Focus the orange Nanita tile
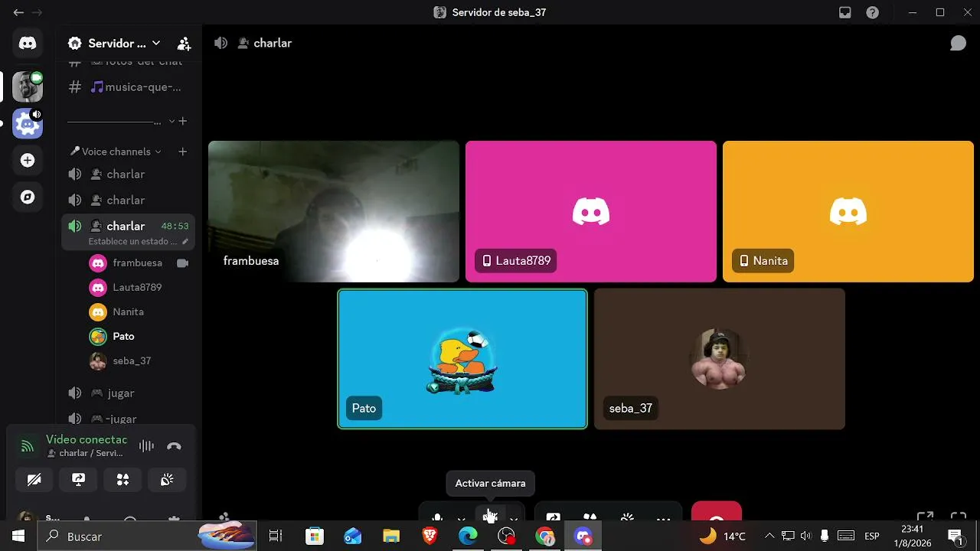980x551 pixels. click(x=848, y=211)
